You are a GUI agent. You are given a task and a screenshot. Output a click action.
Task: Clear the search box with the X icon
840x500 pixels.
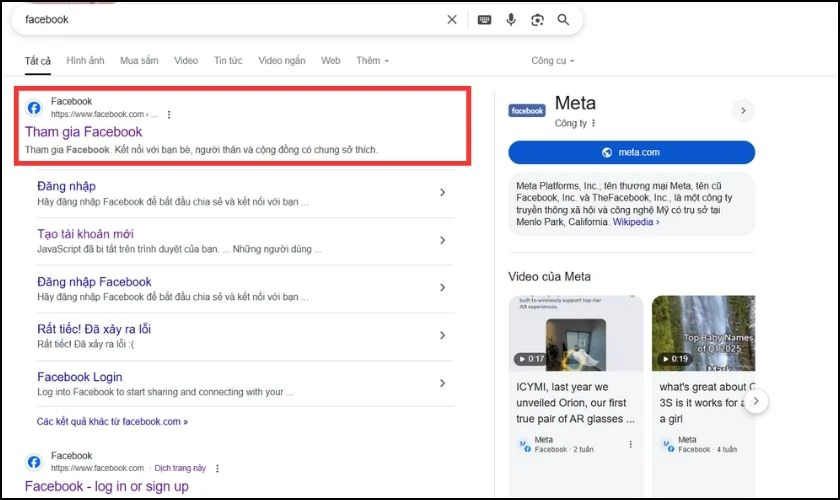452,19
